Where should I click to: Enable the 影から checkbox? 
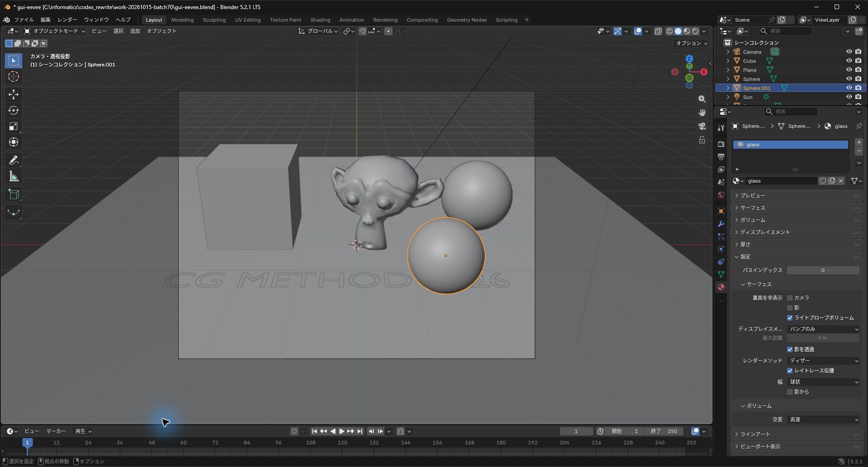click(790, 392)
